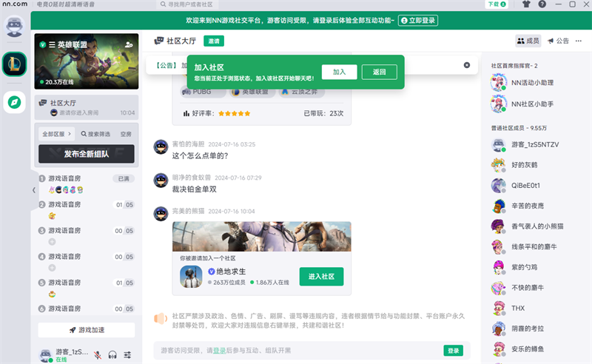Screen dimensions: 592x364
Task: Join voice room number 5
Action: point(87,288)
